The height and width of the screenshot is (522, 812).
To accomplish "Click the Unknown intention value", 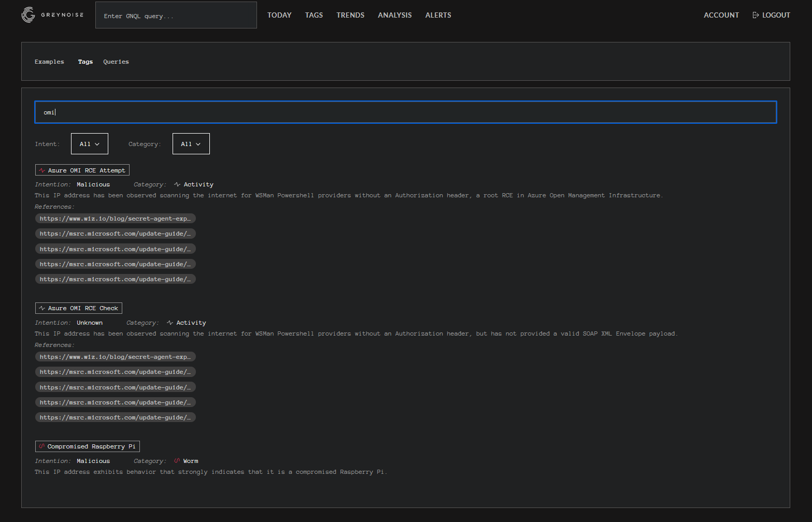I will click(90, 323).
